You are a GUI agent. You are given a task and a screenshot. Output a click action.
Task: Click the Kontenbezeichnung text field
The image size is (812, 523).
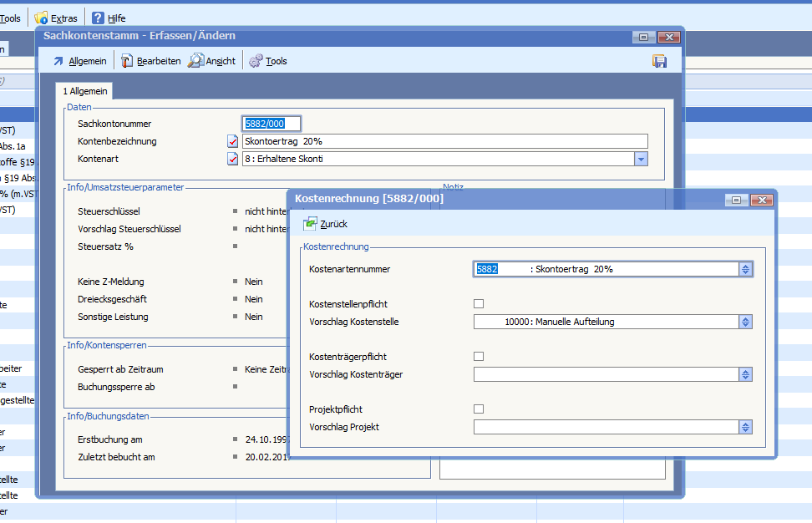pos(444,141)
